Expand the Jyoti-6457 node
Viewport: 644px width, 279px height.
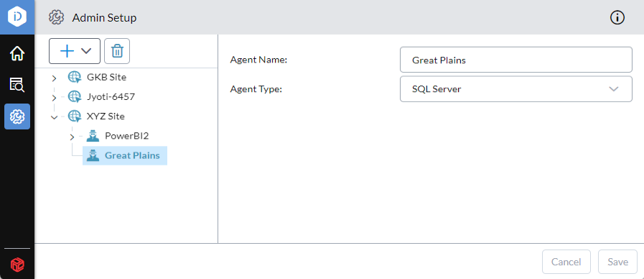click(x=55, y=98)
